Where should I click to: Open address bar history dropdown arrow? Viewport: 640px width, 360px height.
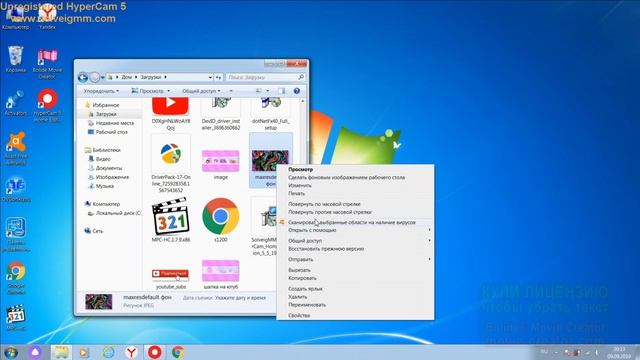[210, 77]
